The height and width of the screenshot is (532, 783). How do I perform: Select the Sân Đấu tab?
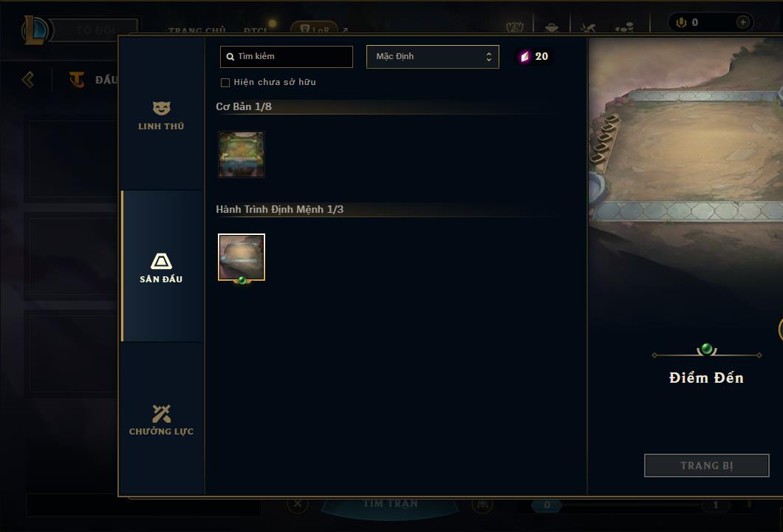[161, 266]
